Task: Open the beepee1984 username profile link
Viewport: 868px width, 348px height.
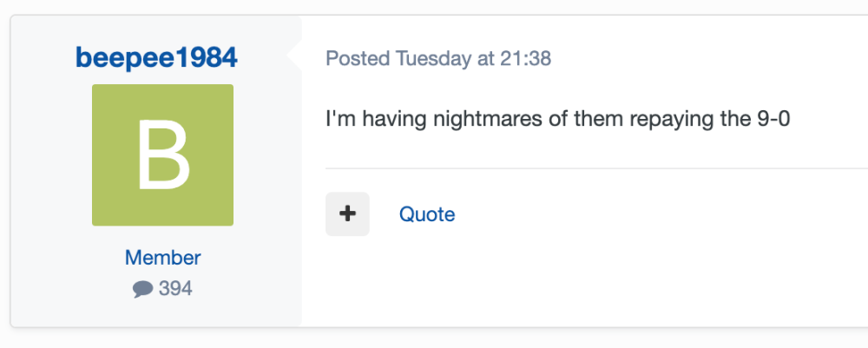Action: pos(156,58)
